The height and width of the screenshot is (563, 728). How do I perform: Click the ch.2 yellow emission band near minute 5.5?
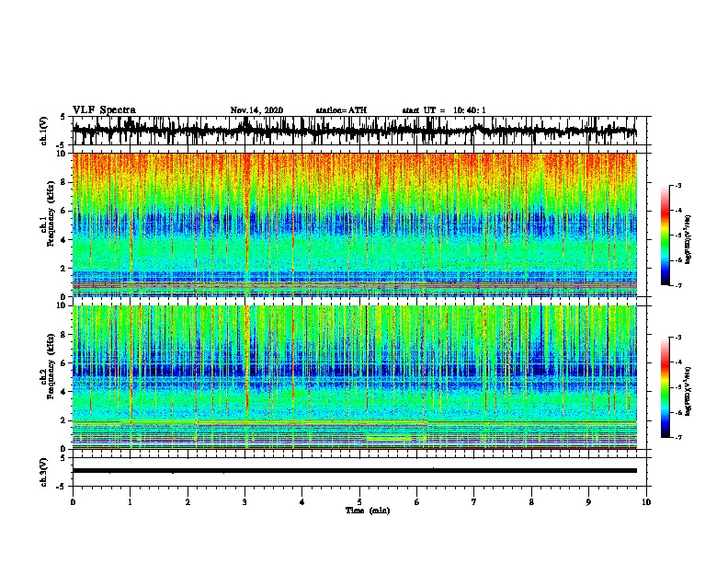coord(389,438)
